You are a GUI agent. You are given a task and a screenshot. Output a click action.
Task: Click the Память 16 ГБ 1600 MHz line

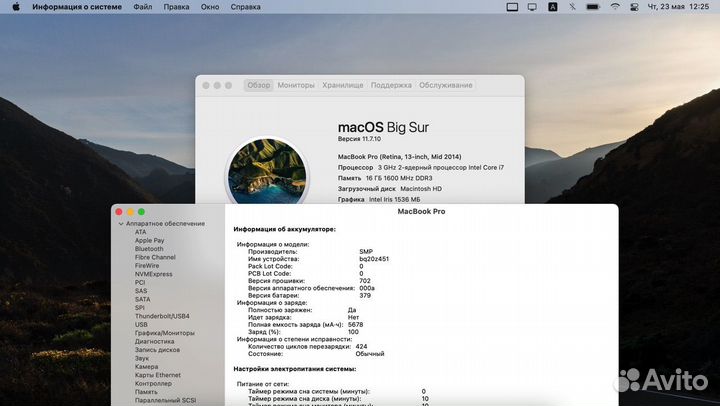pyautogui.click(x=385, y=178)
